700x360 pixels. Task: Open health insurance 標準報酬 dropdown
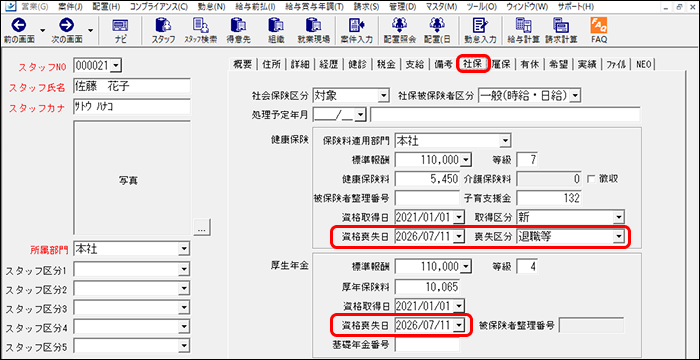coord(465,159)
